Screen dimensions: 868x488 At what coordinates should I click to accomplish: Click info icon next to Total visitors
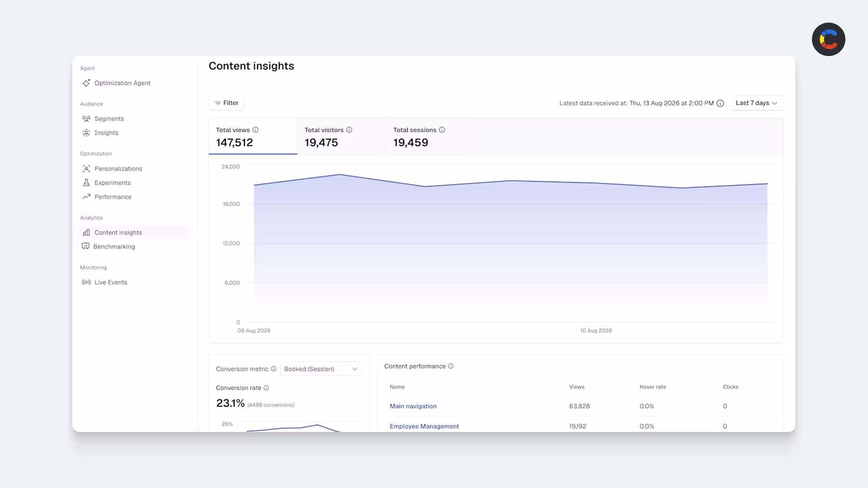coord(349,130)
